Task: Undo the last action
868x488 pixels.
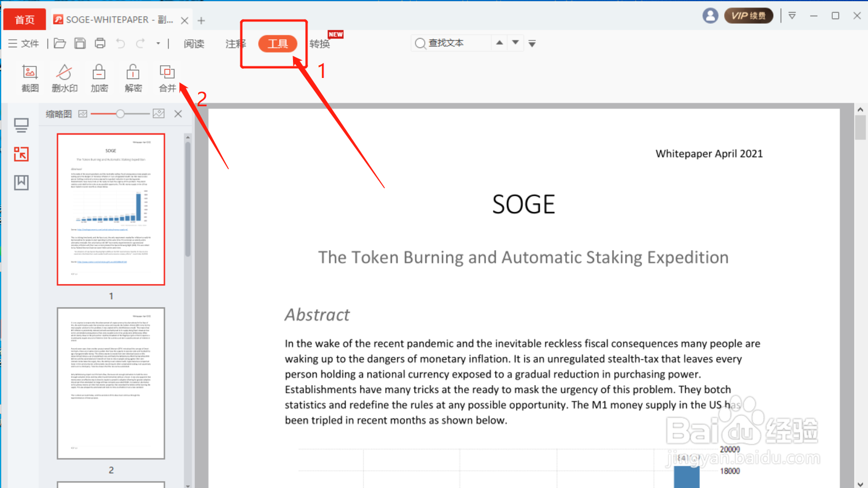Action: click(120, 43)
